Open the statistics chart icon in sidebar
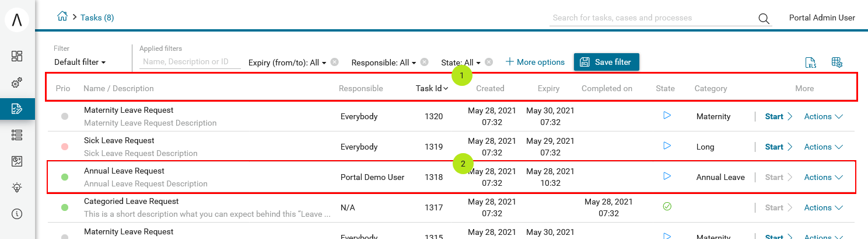 pyautogui.click(x=17, y=161)
